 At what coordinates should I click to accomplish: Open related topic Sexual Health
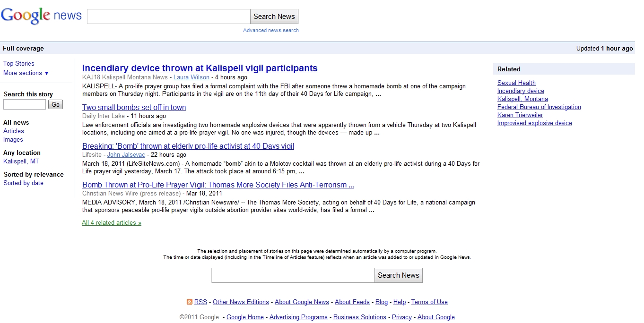pos(516,83)
